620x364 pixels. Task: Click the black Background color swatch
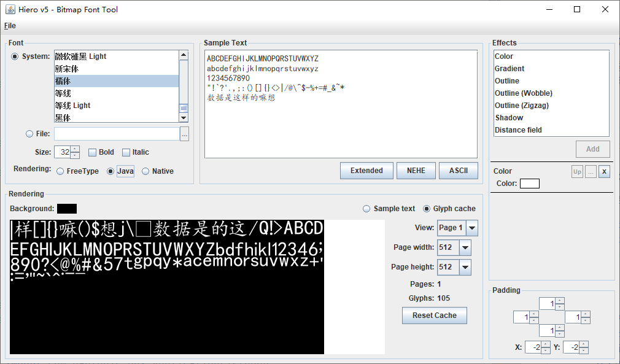tap(67, 209)
